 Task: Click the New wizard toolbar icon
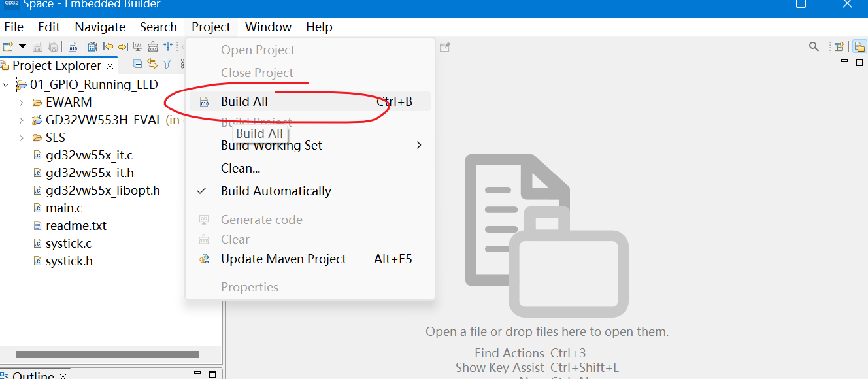pyautogui.click(x=8, y=46)
